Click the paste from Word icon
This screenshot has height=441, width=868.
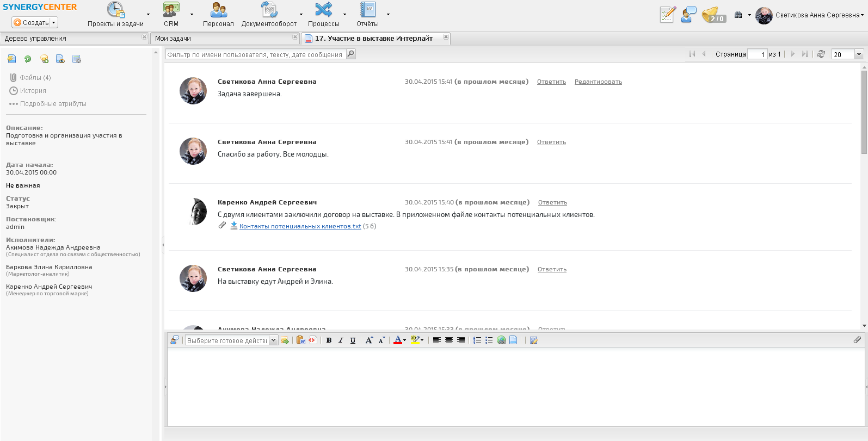point(300,340)
